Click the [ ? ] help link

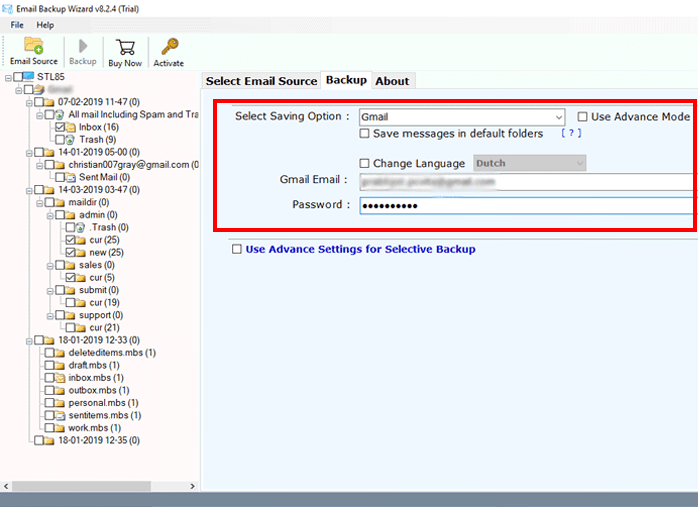pos(571,133)
